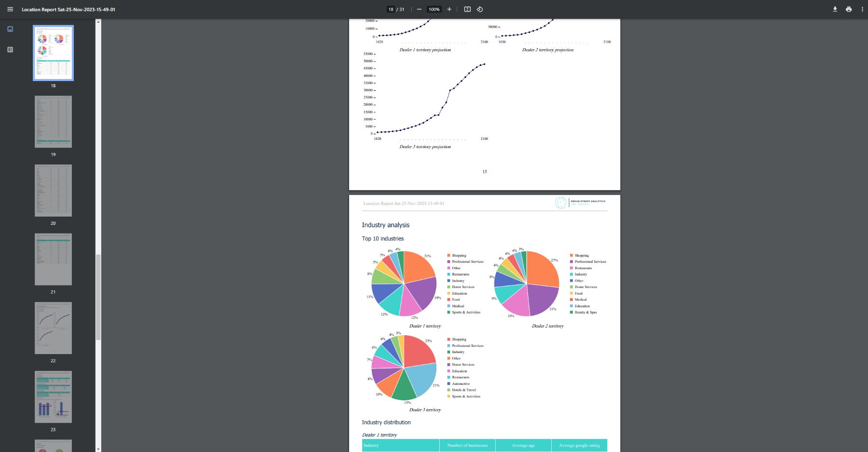Click sidebar scrollbar up arrow
The image size is (868, 452).
pyautogui.click(x=98, y=22)
